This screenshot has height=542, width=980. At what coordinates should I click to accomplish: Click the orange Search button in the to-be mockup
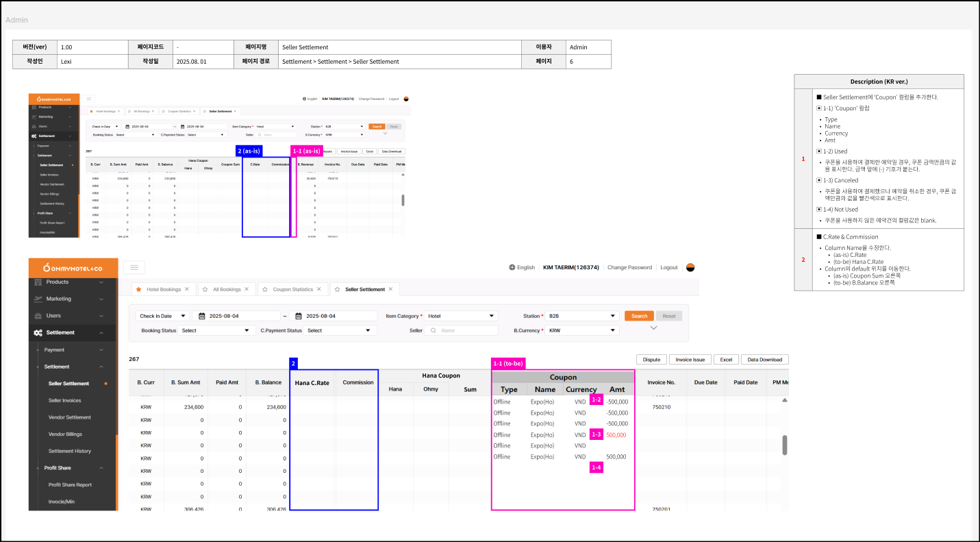pos(639,316)
